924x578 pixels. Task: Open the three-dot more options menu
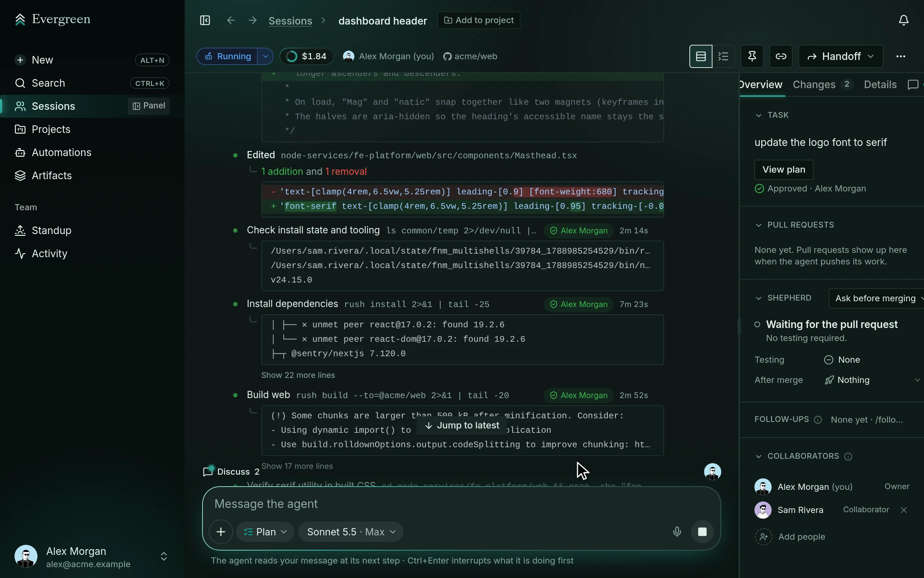coord(901,57)
